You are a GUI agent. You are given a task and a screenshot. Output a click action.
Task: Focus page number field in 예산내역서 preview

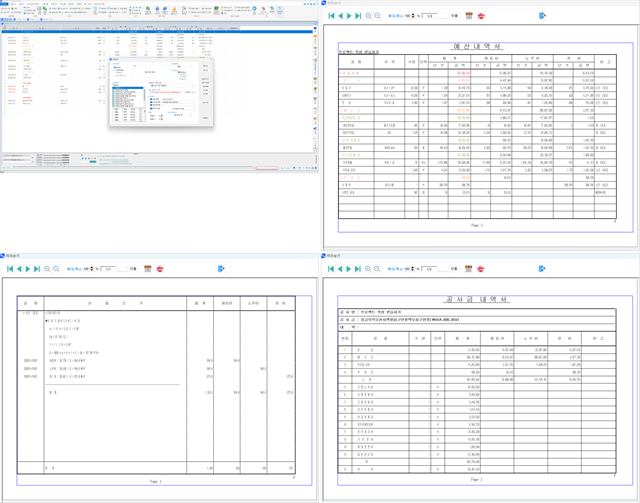pos(435,16)
